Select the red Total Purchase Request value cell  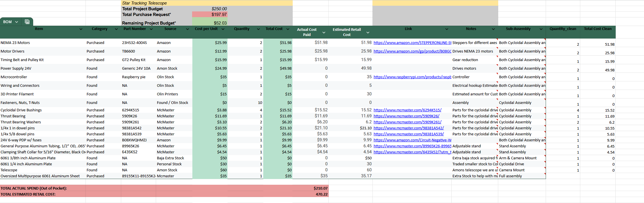coord(210,15)
